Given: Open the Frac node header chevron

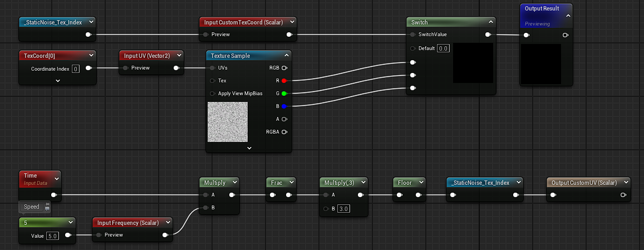Looking at the screenshot, I should point(291,183).
